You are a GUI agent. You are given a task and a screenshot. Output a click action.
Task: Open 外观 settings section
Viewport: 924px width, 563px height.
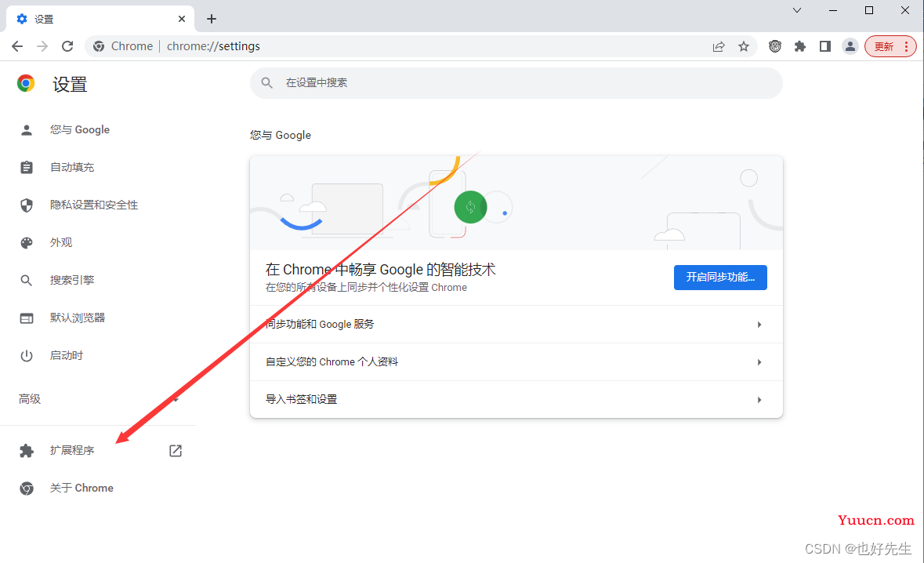click(60, 243)
